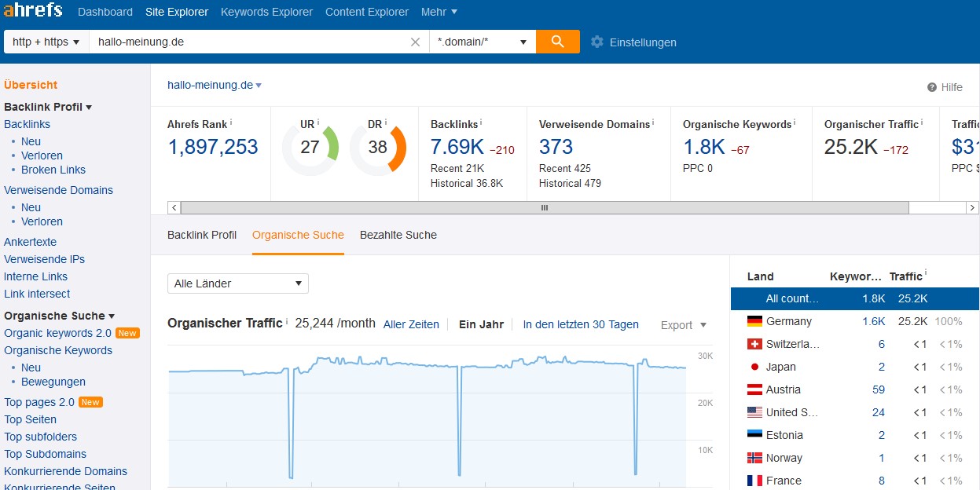The image size is (980, 490).
Task: Open Übersicht in the sidebar
Action: (x=31, y=85)
